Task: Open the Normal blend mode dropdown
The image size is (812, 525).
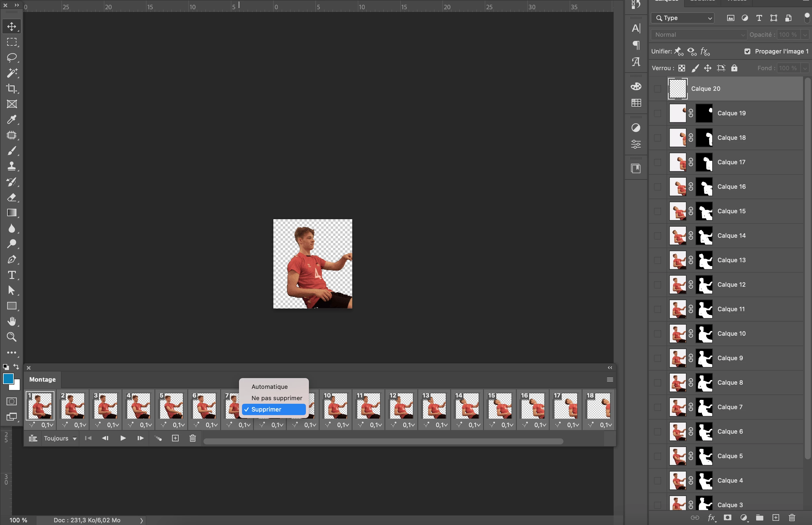Action: [x=699, y=35]
